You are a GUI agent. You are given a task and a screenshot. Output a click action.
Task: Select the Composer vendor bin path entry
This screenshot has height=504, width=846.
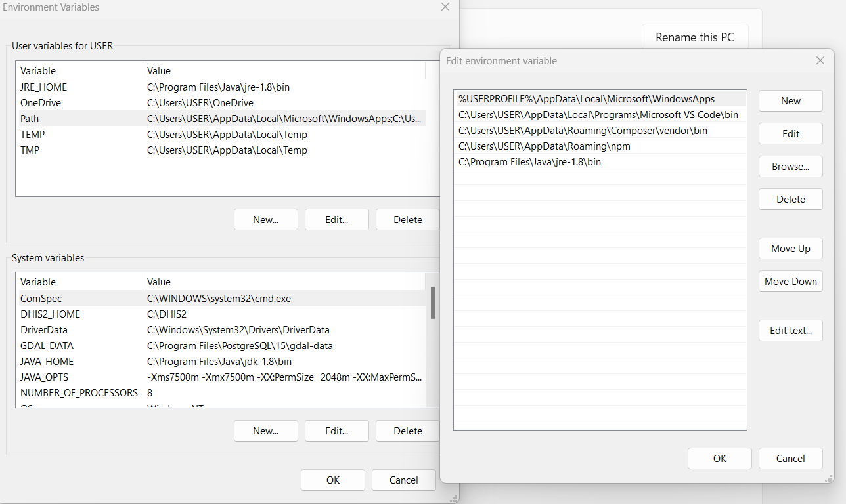tap(583, 131)
